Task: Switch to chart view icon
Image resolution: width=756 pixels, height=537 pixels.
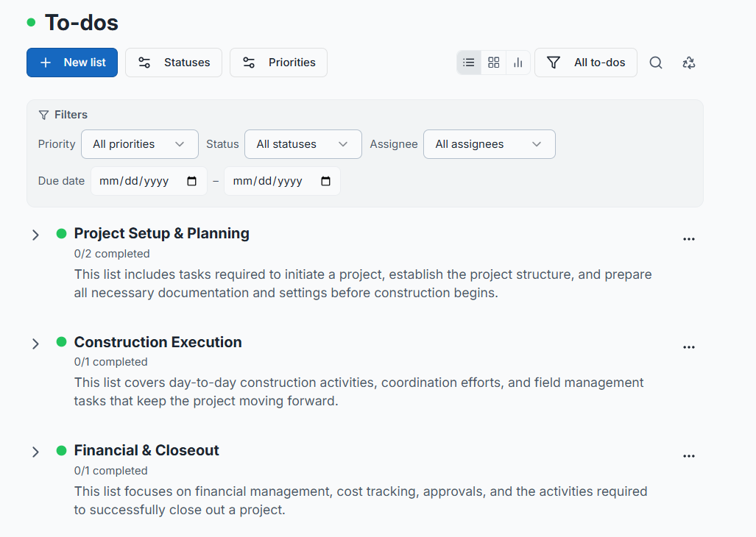Action: click(x=518, y=63)
